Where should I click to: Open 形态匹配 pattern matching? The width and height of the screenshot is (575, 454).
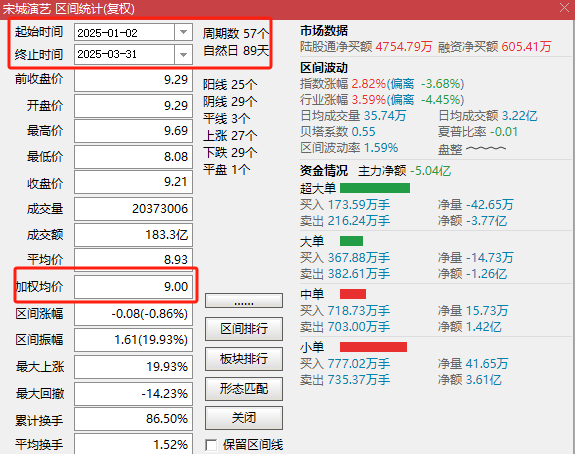[244, 389]
